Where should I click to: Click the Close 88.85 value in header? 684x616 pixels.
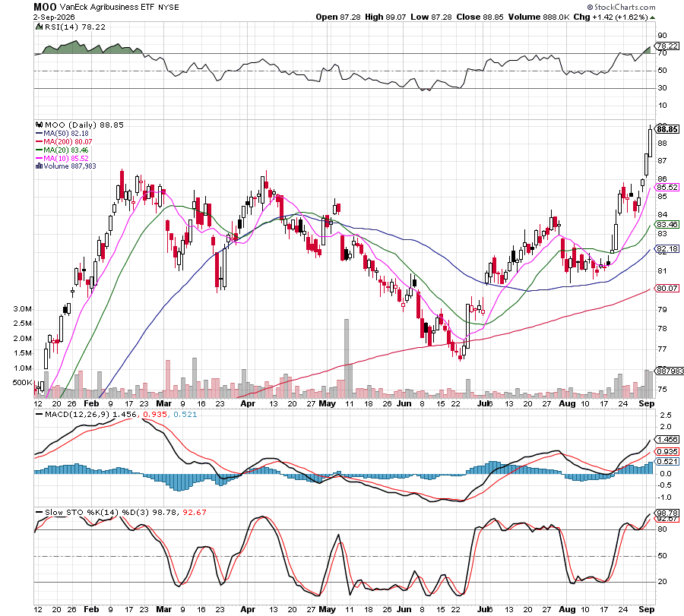pyautogui.click(x=480, y=17)
